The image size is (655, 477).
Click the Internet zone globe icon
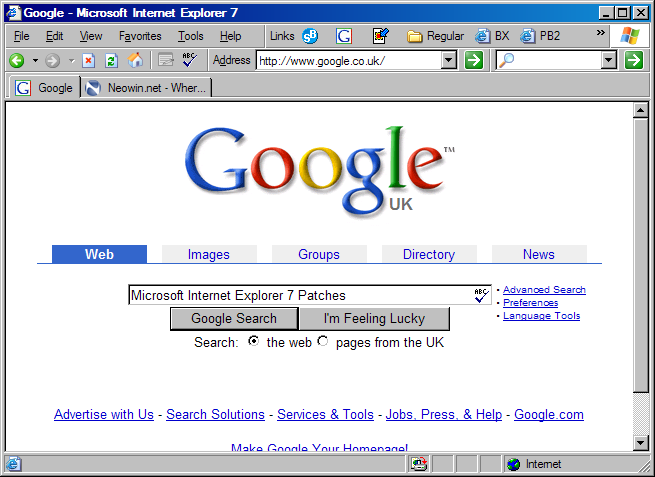coord(513,464)
